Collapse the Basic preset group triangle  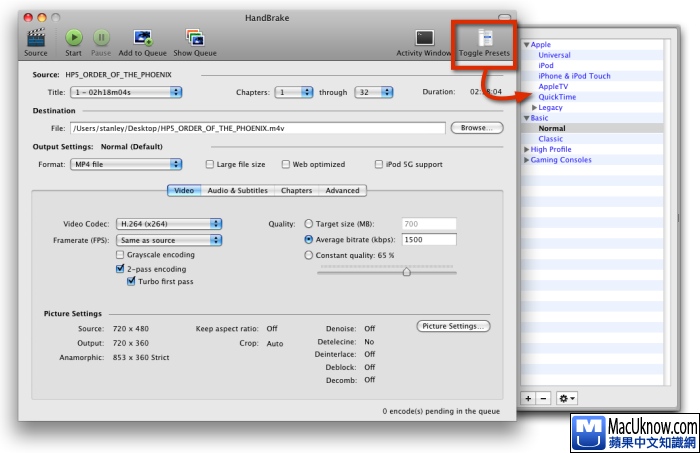tap(527, 118)
